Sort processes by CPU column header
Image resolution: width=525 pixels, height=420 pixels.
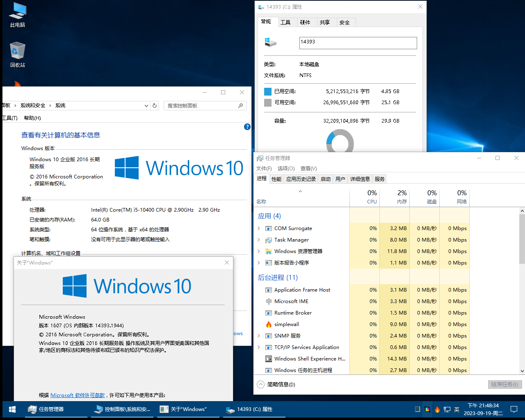coord(365,196)
